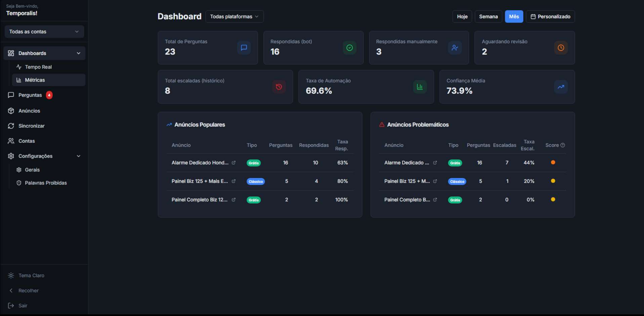Select the Semana time range
This screenshot has width=644, height=316.
[x=488, y=16]
